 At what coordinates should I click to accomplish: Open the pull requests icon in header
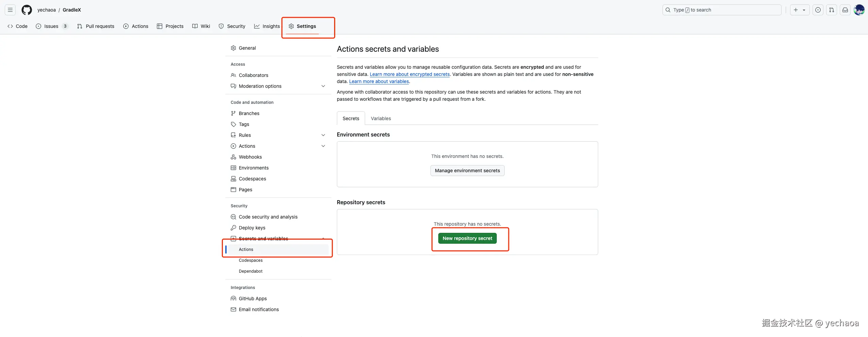click(x=832, y=10)
